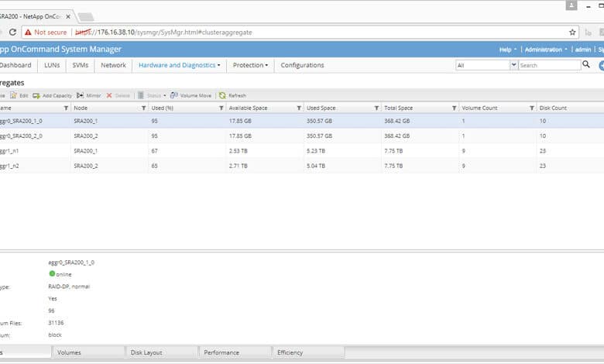Open a new browser tab
This screenshot has width=604, height=364.
coord(86,16)
